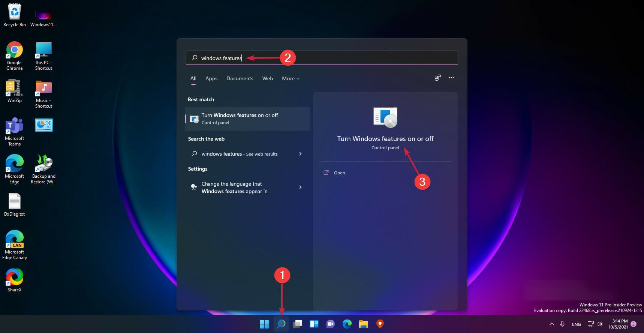Screen dimensions: 644x333
Task: Click the microphone tray icon
Action: (x=562, y=324)
